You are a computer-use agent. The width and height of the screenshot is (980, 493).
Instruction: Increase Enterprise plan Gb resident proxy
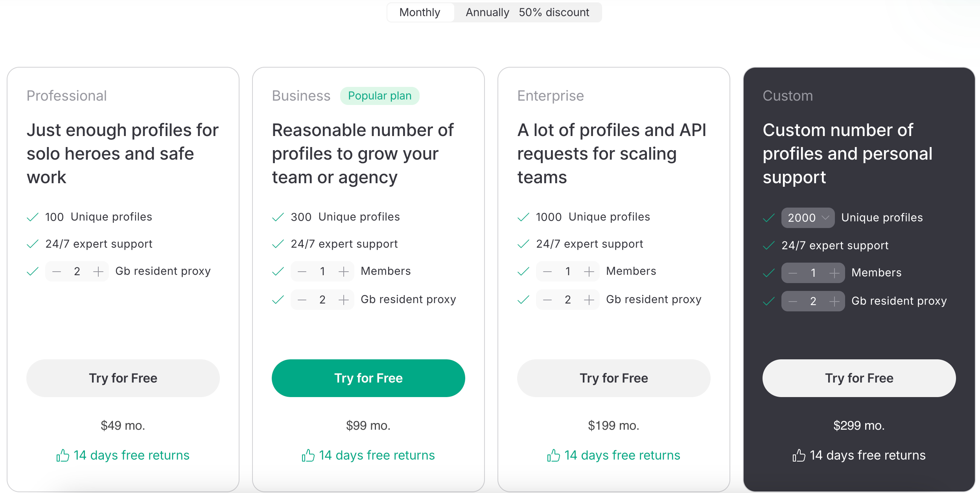(589, 300)
